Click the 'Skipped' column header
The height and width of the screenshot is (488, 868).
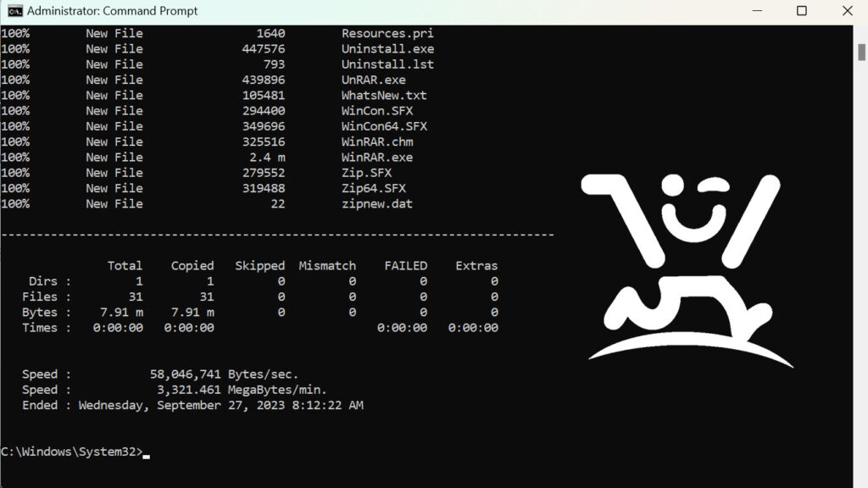point(259,265)
